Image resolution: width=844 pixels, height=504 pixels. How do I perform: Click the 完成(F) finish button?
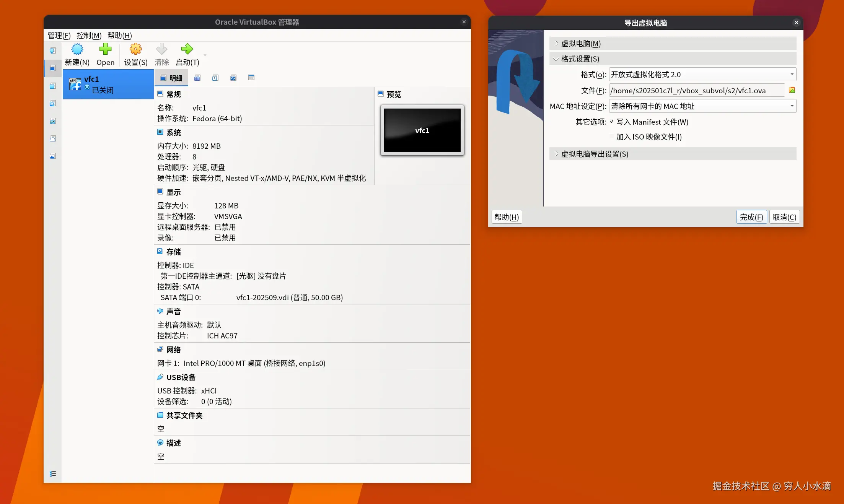(x=751, y=217)
